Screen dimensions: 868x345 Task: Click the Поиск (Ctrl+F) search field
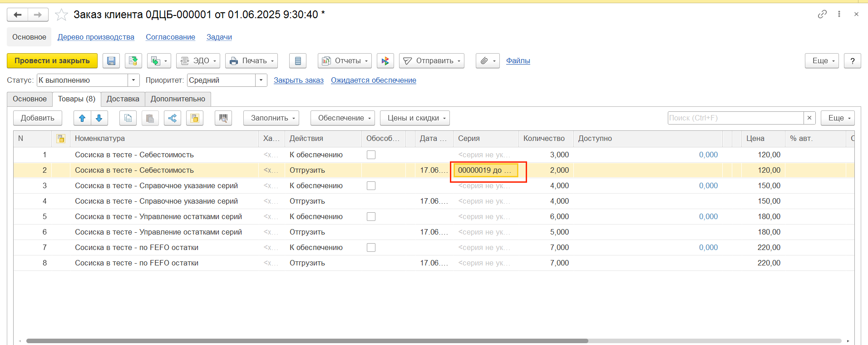click(x=735, y=118)
